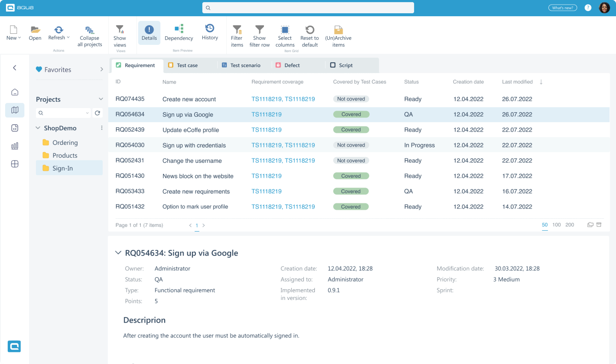Expand the New button dropdown

click(x=20, y=38)
